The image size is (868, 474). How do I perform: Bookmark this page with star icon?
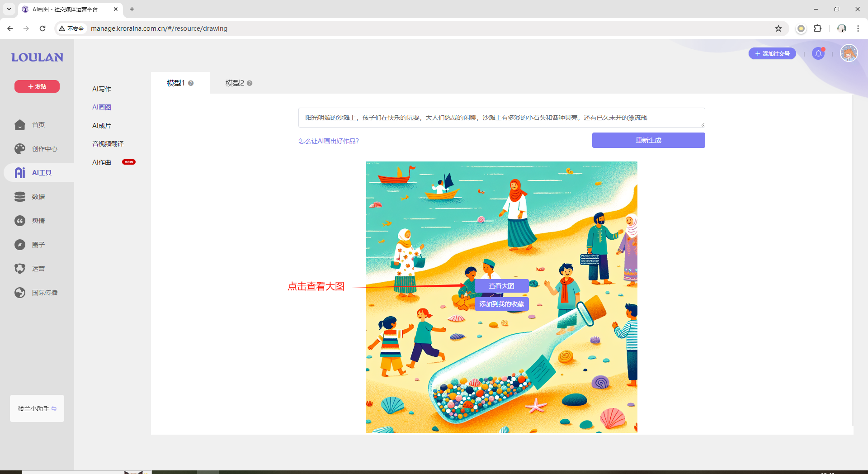778,28
